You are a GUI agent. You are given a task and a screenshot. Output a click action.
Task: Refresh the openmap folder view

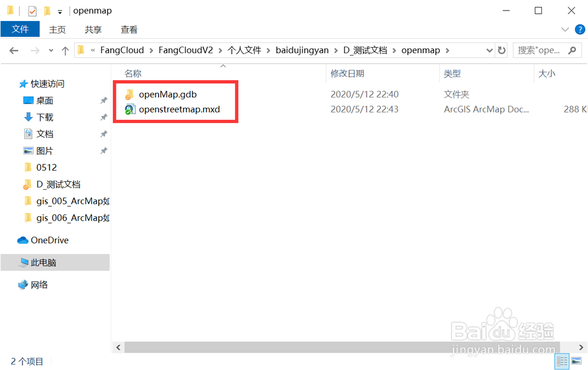point(501,50)
